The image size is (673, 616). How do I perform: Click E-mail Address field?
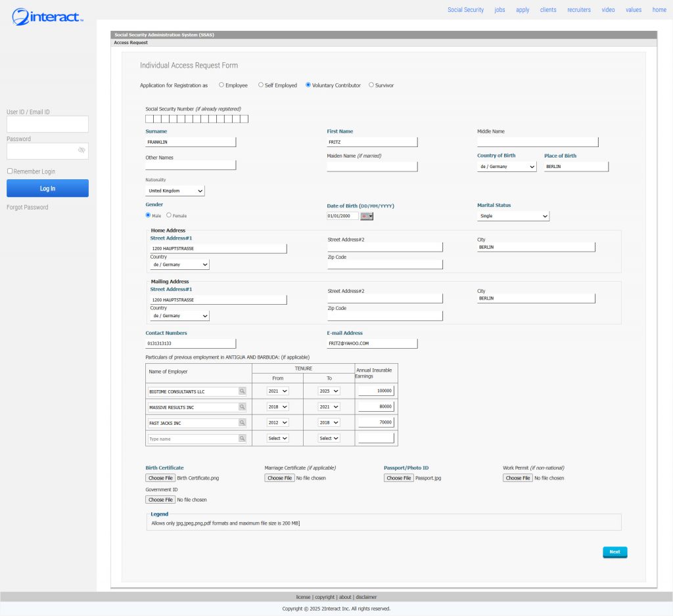pos(372,343)
